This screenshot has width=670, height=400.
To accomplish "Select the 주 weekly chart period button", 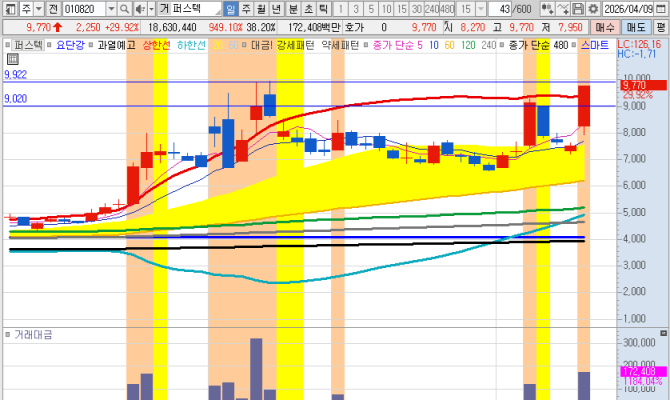I will coord(247,8).
